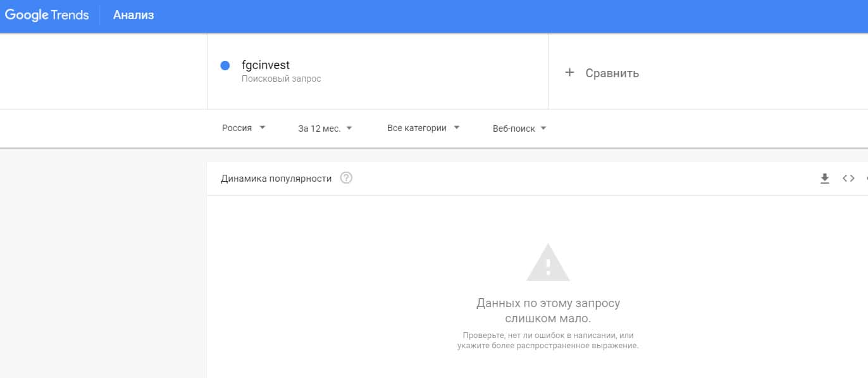Select the Анализ header tab
The width and height of the screenshot is (868, 378).
click(133, 15)
